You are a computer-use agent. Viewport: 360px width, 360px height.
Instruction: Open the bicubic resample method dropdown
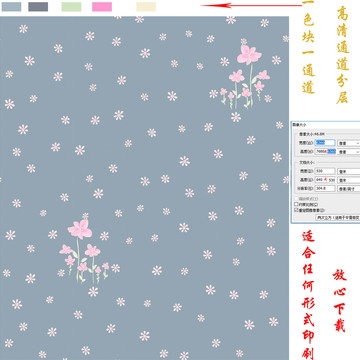338,217
